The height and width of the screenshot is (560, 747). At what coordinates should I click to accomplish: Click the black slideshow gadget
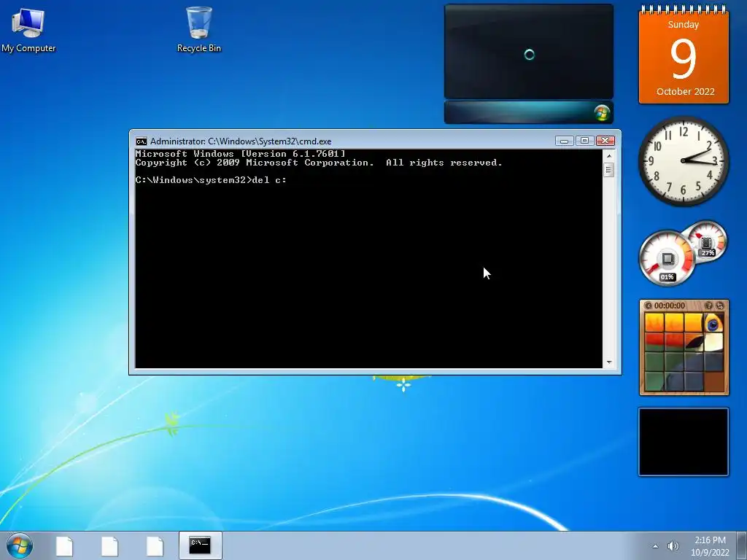pos(684,442)
